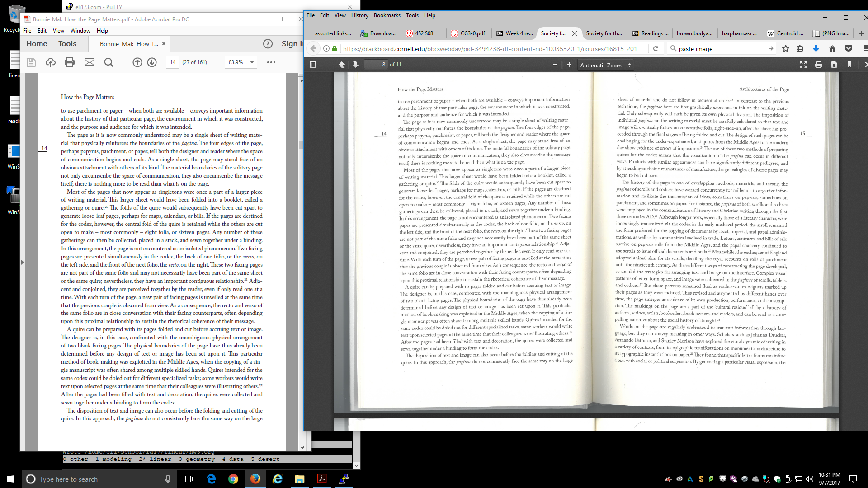This screenshot has height=488, width=868.
Task: Switch to the Week 4 re... tab
Action: [x=515, y=33]
